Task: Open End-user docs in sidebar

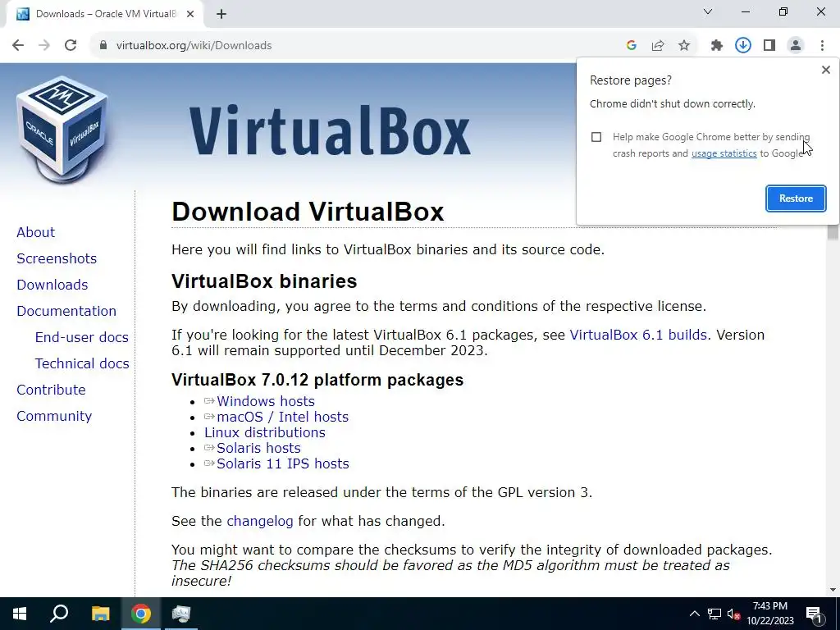Action: click(82, 337)
